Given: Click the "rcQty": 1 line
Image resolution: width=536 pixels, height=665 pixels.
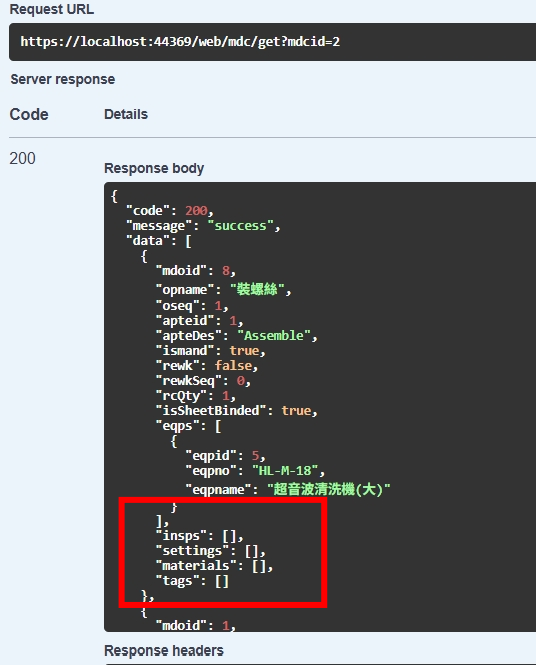Looking at the screenshot, I should click(195, 396).
